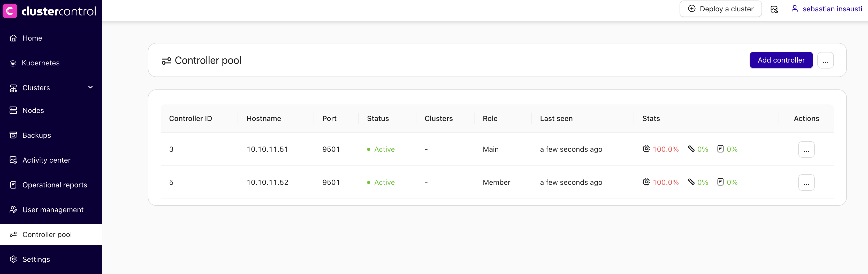
Task: Select the Home sidebar icon
Action: [x=13, y=38]
